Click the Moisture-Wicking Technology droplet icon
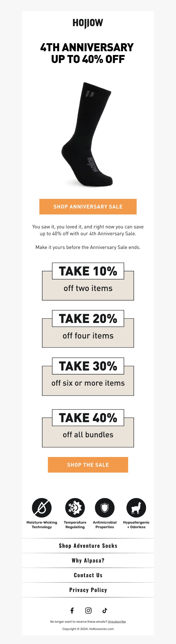 point(42,508)
